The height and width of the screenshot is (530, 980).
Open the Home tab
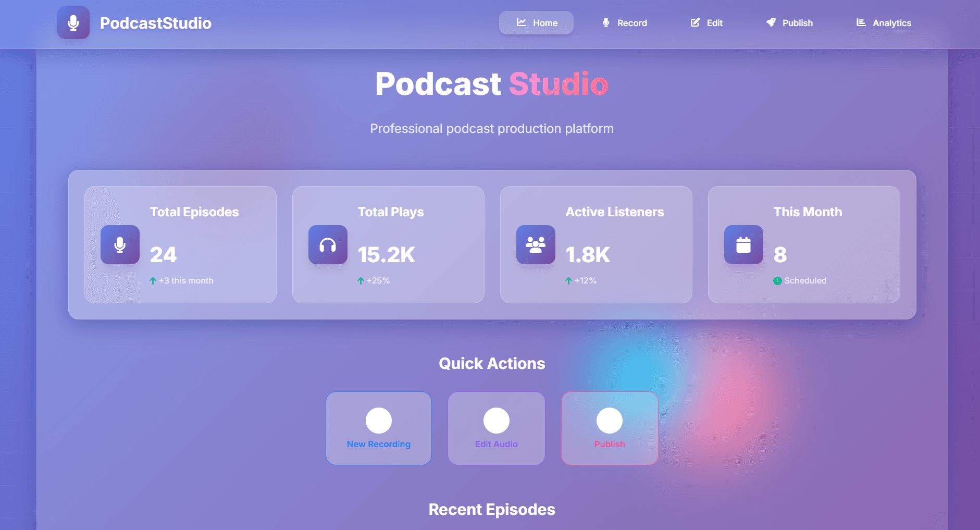(536, 22)
